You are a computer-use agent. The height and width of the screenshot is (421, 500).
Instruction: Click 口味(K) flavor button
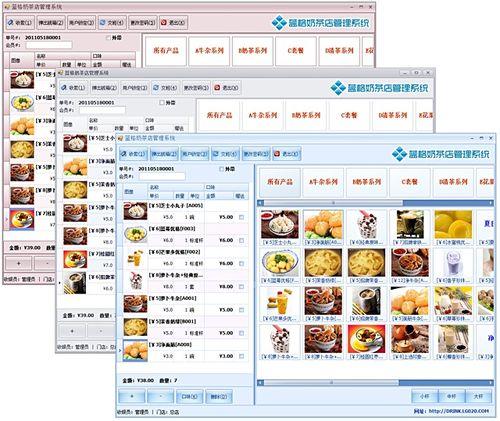click(x=189, y=396)
